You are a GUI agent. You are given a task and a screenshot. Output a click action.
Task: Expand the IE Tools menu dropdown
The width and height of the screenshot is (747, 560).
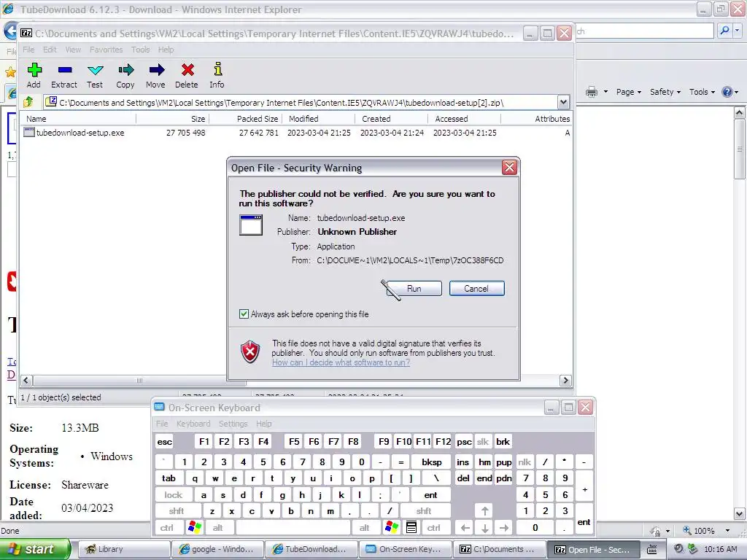click(x=703, y=92)
